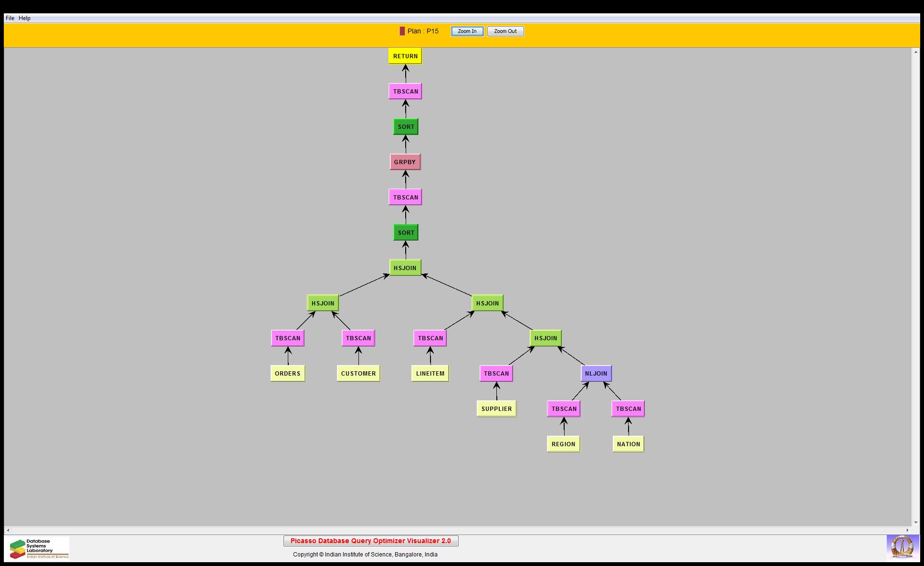Select the GRPBY operator node
The image size is (924, 566).
[405, 162]
